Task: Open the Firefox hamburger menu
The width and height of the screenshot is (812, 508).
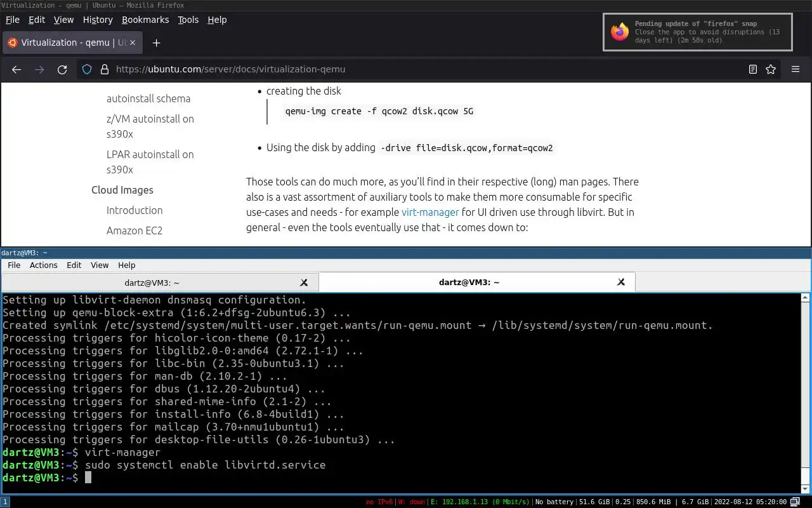Action: [796, 69]
